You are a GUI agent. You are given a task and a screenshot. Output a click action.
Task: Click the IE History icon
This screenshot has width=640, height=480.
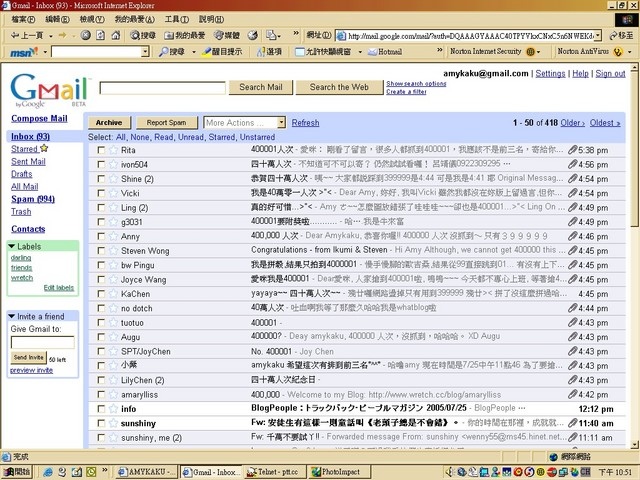[253, 36]
